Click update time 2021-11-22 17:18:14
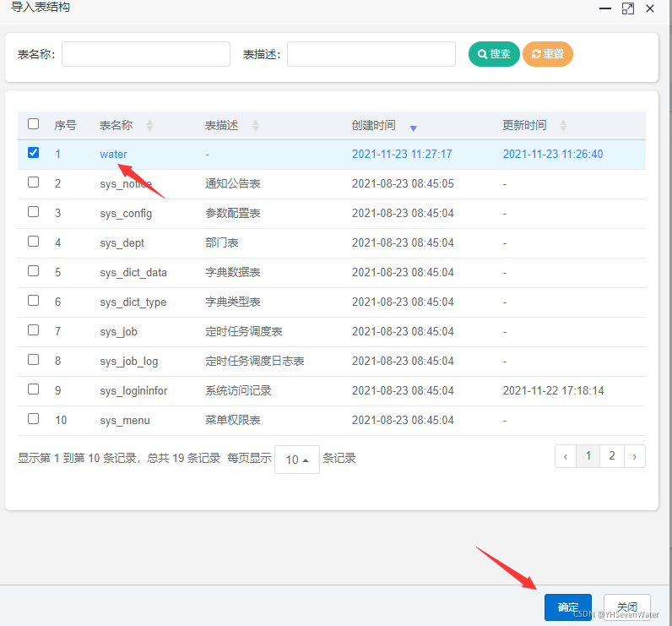 (553, 391)
